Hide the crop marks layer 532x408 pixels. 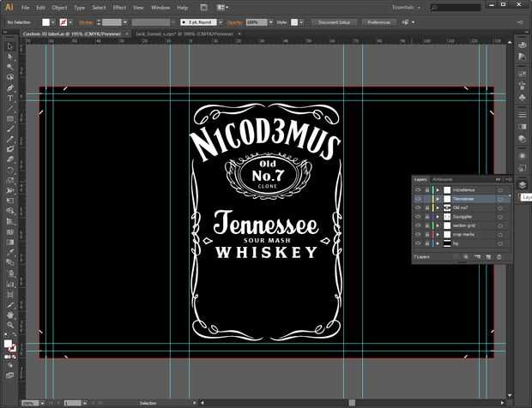pyautogui.click(x=418, y=235)
